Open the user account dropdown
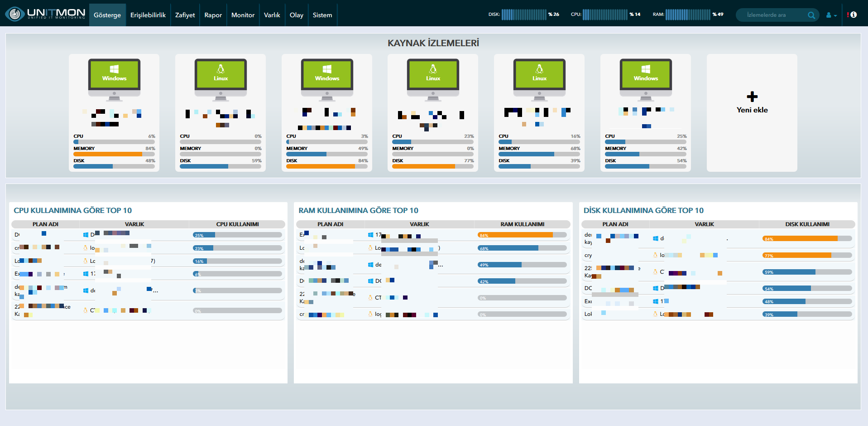 (x=831, y=15)
